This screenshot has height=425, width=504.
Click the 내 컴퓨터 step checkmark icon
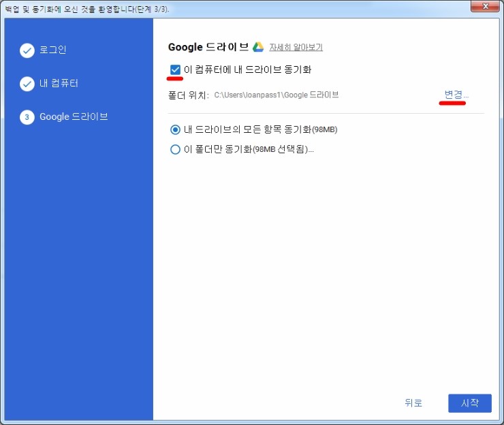[x=27, y=84]
